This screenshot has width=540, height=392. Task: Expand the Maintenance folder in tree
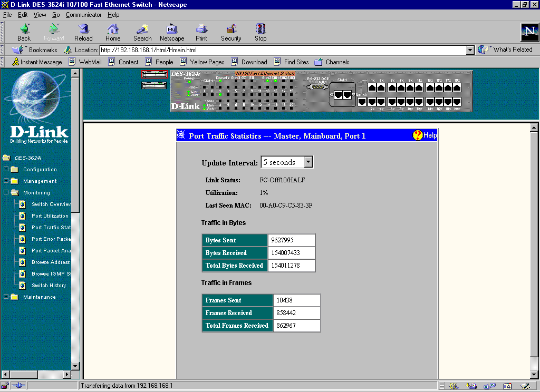(6, 297)
